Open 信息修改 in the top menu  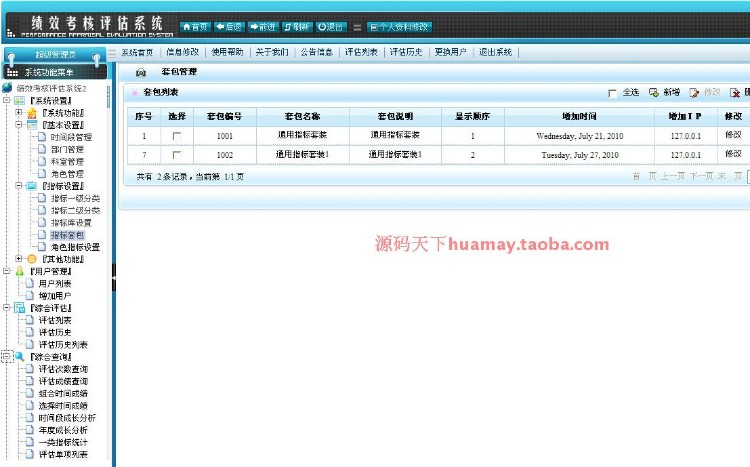[x=182, y=52]
